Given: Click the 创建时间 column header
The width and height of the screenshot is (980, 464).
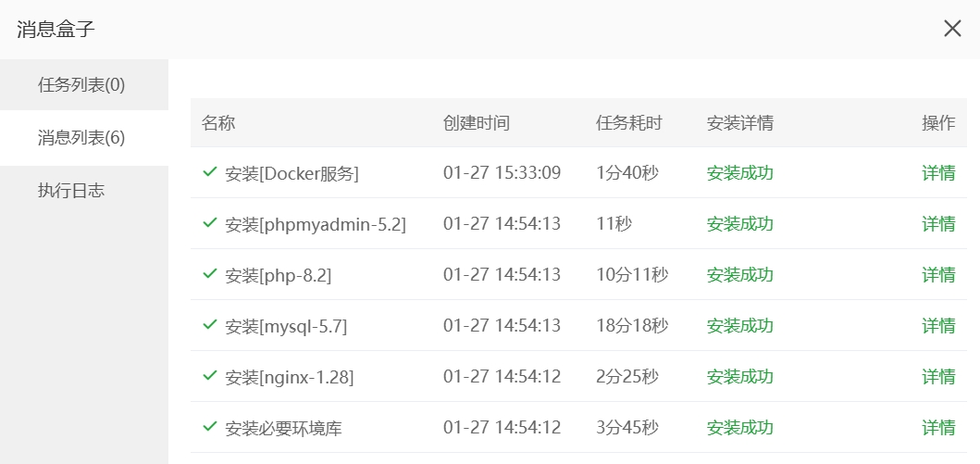Looking at the screenshot, I should point(476,123).
